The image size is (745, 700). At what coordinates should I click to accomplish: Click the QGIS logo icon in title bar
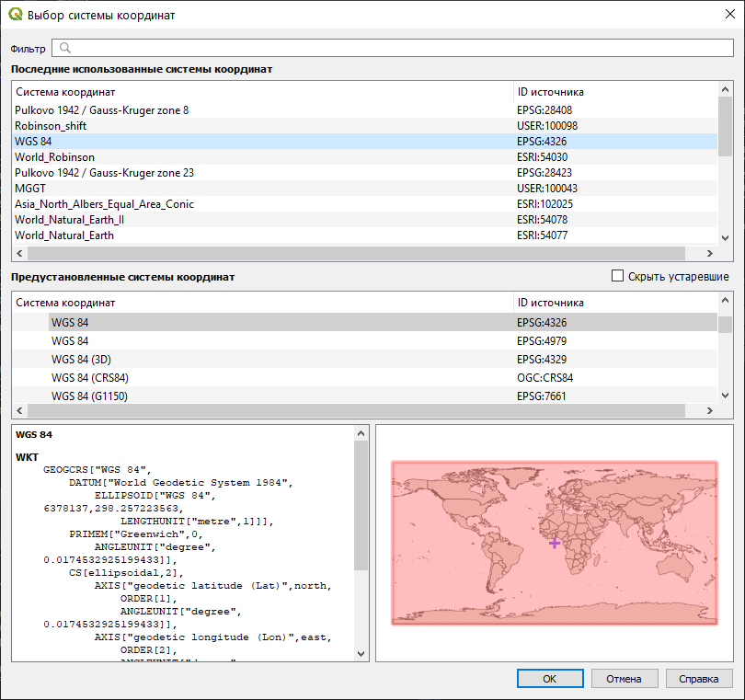pos(15,15)
